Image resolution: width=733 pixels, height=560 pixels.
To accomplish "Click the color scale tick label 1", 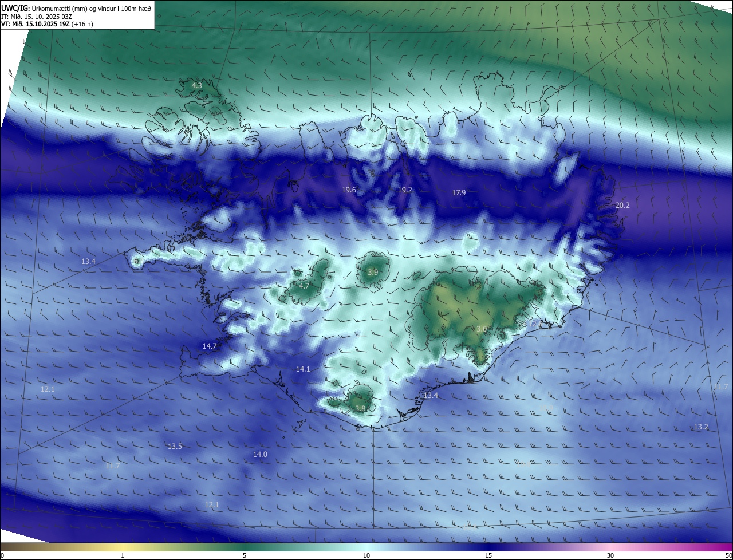I will coord(123,555).
